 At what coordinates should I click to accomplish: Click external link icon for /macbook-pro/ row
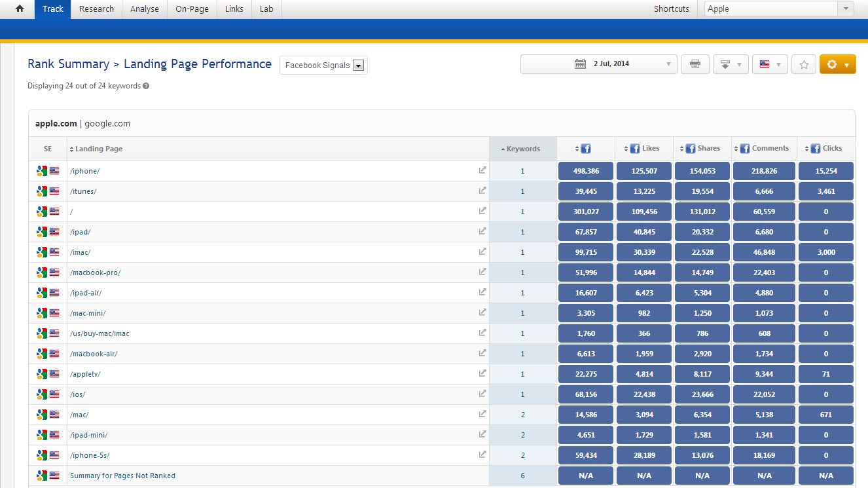(482, 272)
